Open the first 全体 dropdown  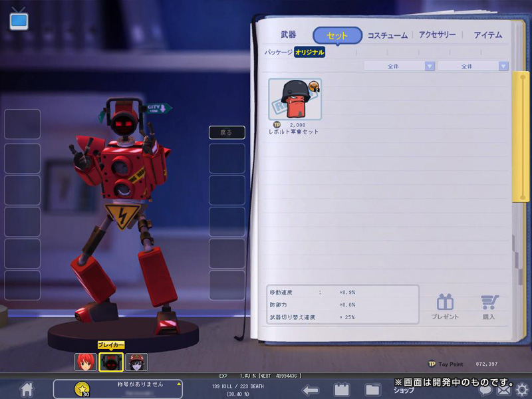(400, 66)
